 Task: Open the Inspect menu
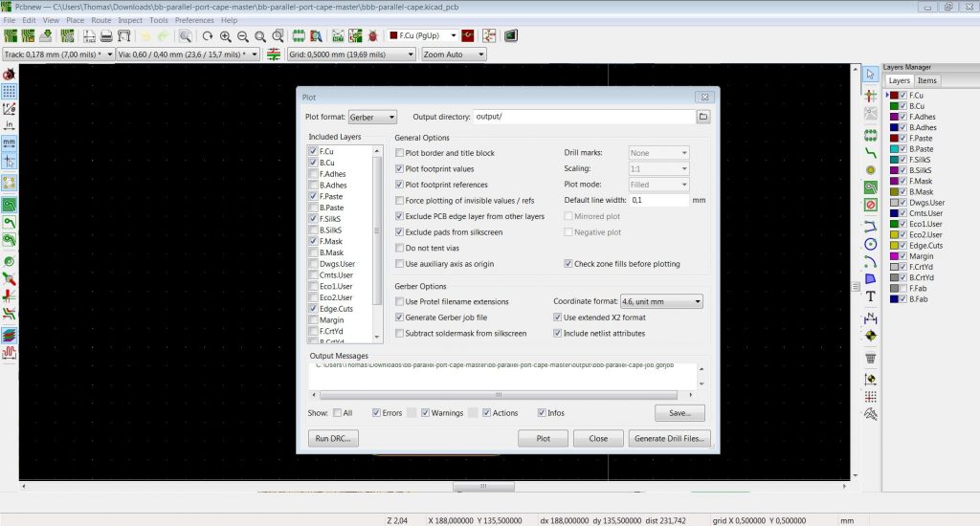pyautogui.click(x=130, y=20)
